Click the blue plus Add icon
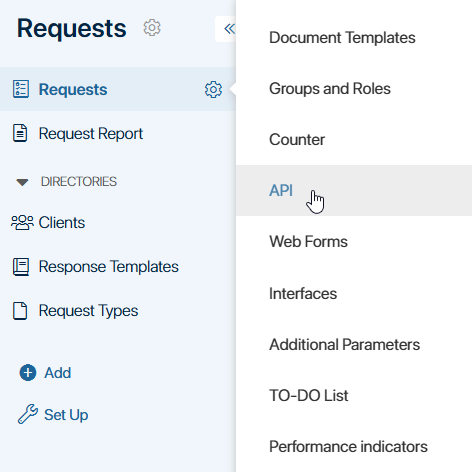This screenshot has height=472, width=472. coord(28,372)
